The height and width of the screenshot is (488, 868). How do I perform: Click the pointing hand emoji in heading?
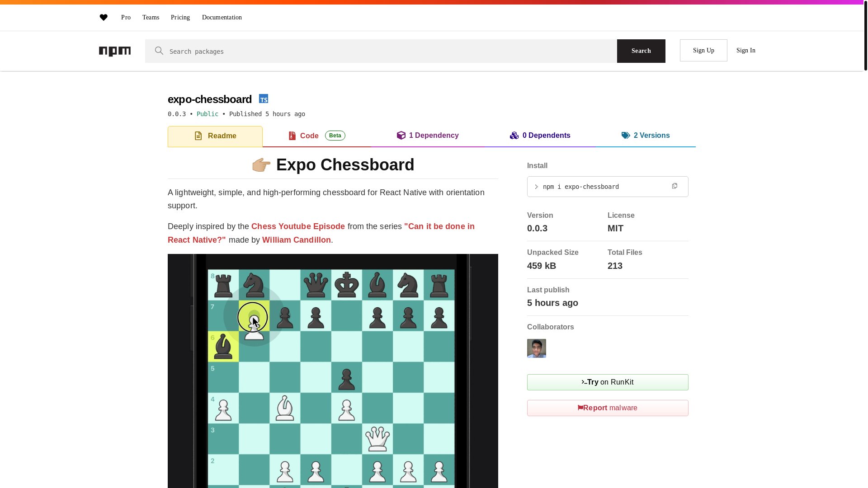tap(261, 165)
